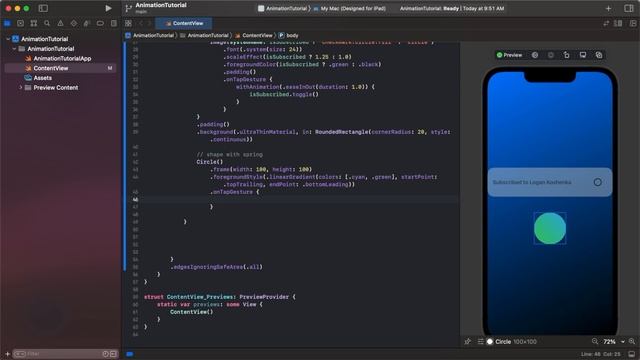Click the blue debug indicator at editor bottom
Image resolution: width=640 pixels, height=360 pixels.
click(x=130, y=354)
